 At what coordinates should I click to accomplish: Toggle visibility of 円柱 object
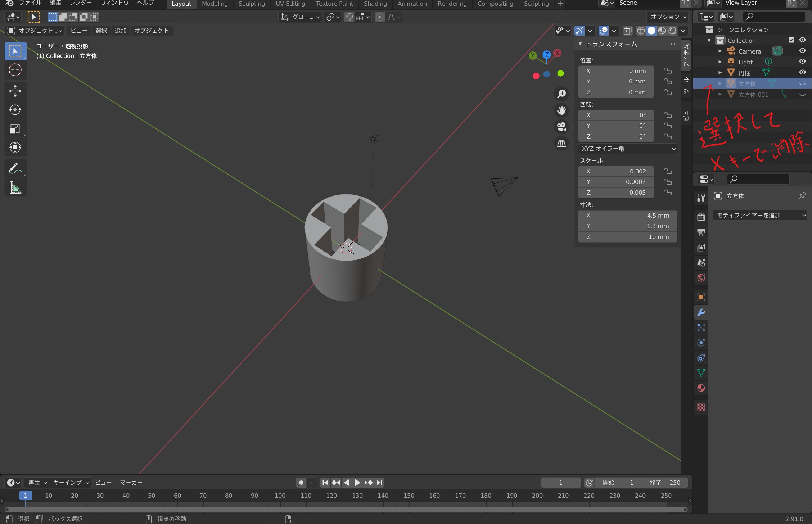coord(802,72)
